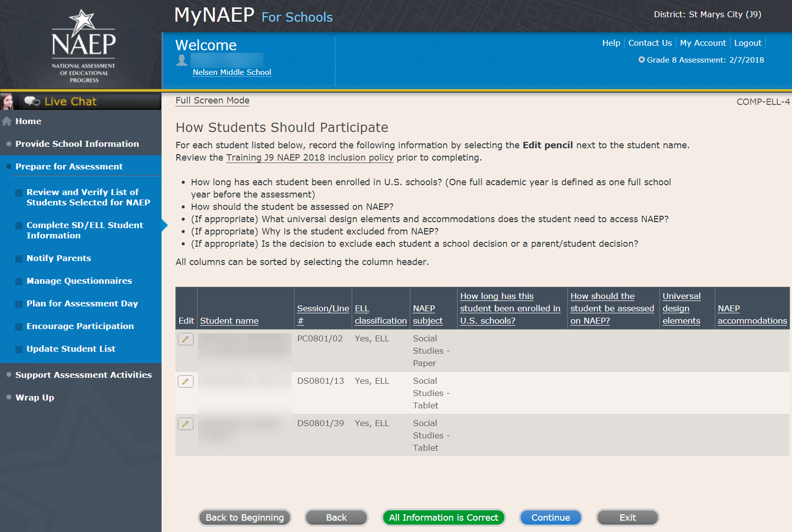The width and height of the screenshot is (792, 532).
Task: Sort by NAEP accommodations column
Action: [753, 314]
